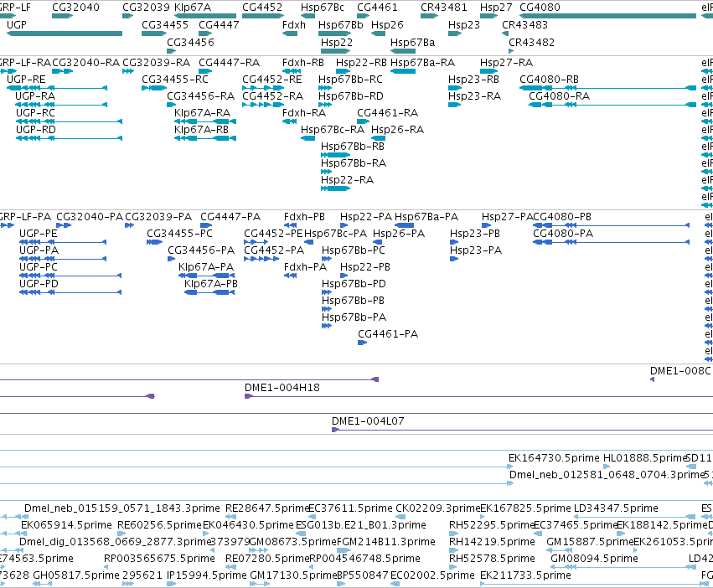Click the CG4461 gene label
This screenshot has height=588, width=713.
[x=377, y=8]
